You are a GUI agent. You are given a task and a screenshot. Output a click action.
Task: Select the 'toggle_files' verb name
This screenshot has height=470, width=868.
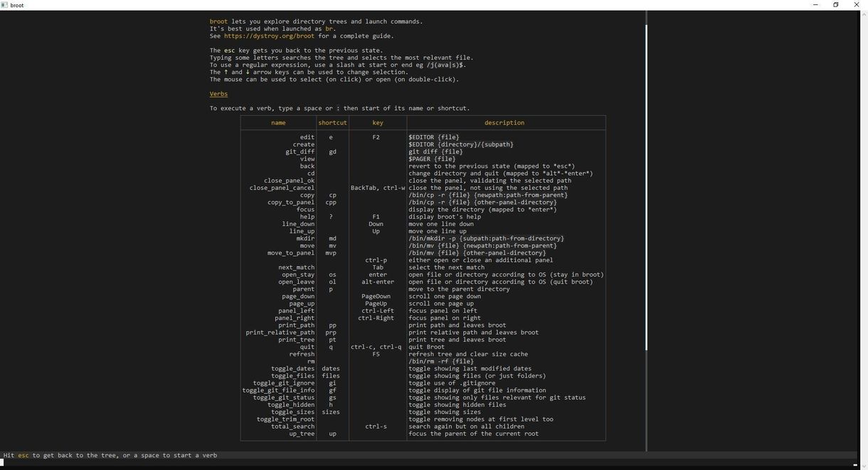click(x=292, y=375)
